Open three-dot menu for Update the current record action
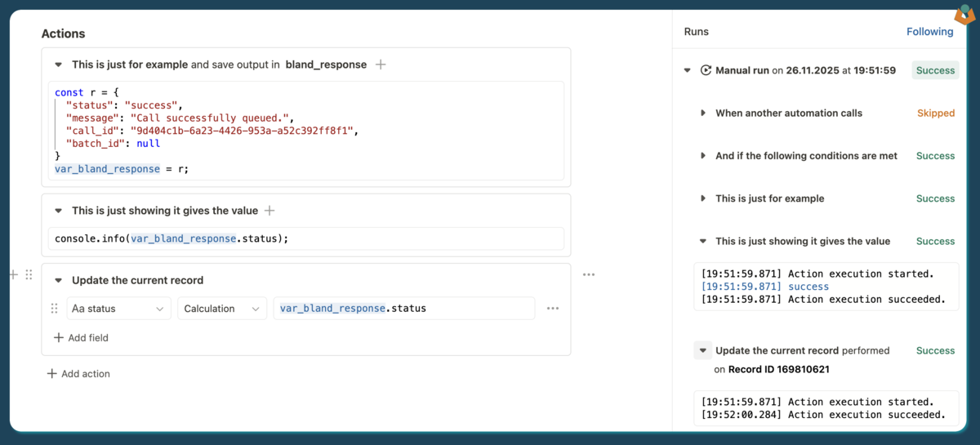This screenshot has width=980, height=445. (x=589, y=275)
